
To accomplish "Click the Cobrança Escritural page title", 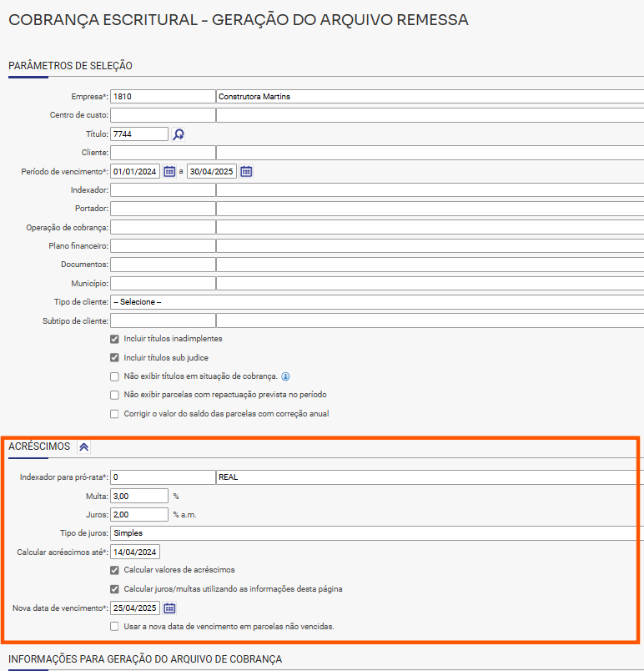I will coord(239,20).
